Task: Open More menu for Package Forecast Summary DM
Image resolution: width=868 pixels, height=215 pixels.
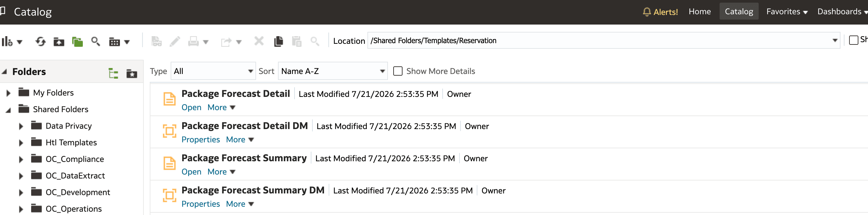Action: point(240,204)
